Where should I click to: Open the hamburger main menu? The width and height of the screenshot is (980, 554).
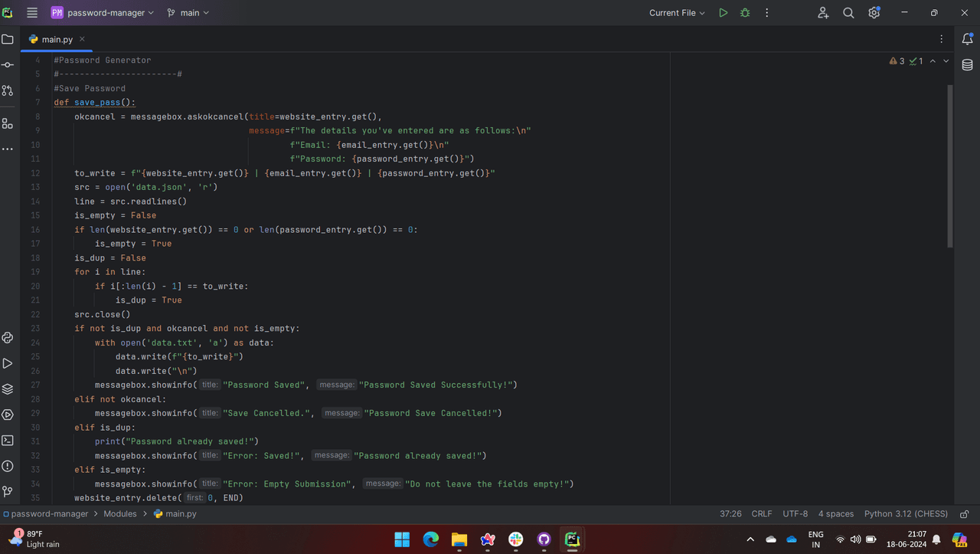(x=32, y=13)
